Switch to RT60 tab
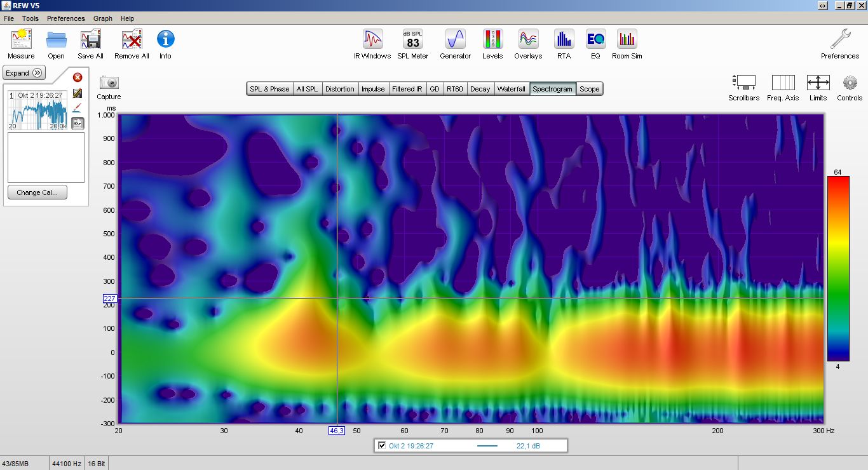Image resolution: width=868 pixels, height=470 pixels. point(455,89)
